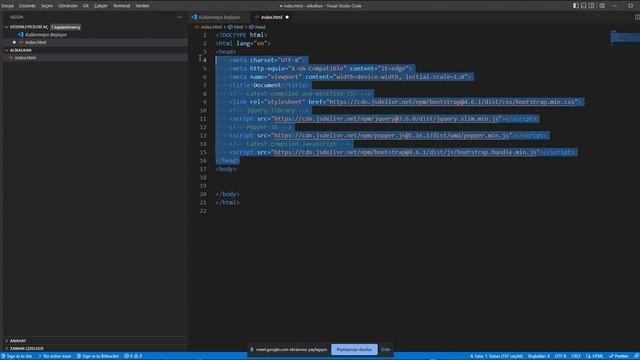The width and height of the screenshot is (640, 360).
Task: Open the Git menu
Action: click(86, 6)
